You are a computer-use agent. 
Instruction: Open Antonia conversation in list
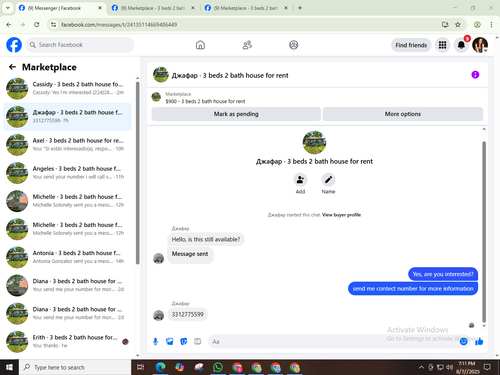point(68,257)
